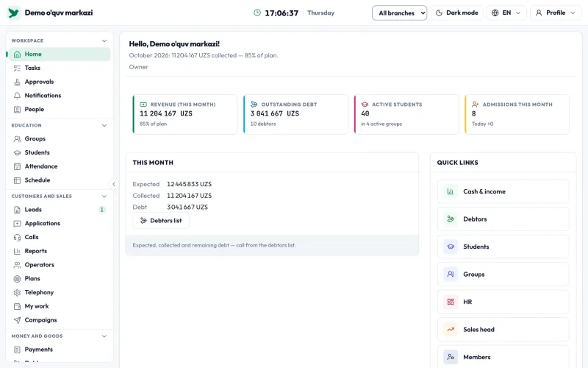Click the Plans target icon

point(17,279)
